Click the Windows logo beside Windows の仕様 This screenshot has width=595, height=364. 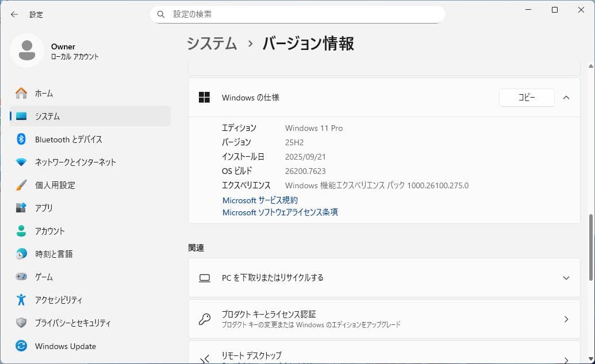click(204, 97)
